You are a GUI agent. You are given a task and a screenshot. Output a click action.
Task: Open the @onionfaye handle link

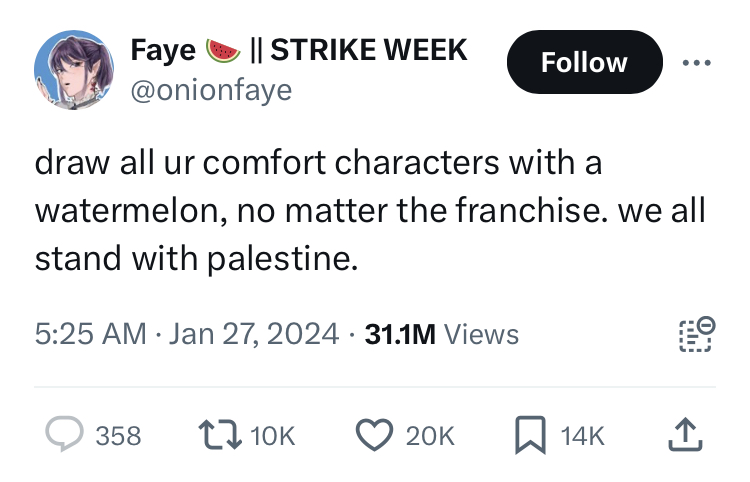coord(211,90)
